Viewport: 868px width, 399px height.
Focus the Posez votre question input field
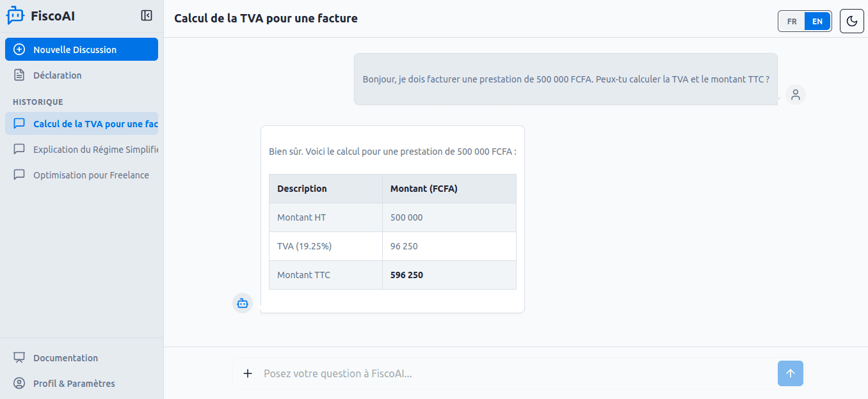[448, 373]
